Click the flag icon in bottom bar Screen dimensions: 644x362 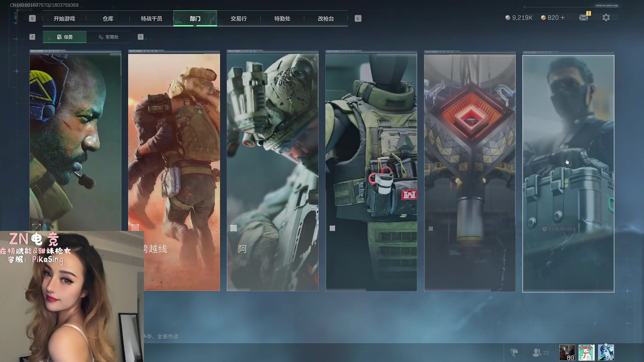pos(514,353)
